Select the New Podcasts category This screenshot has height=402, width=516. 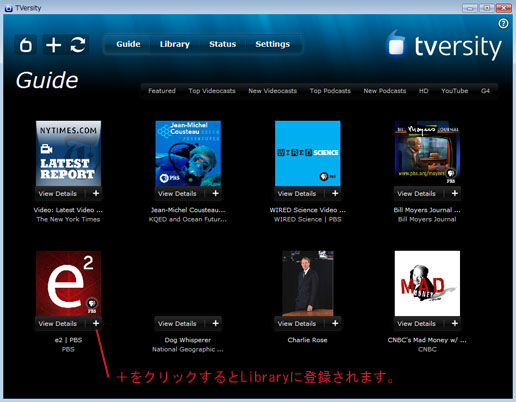[385, 91]
